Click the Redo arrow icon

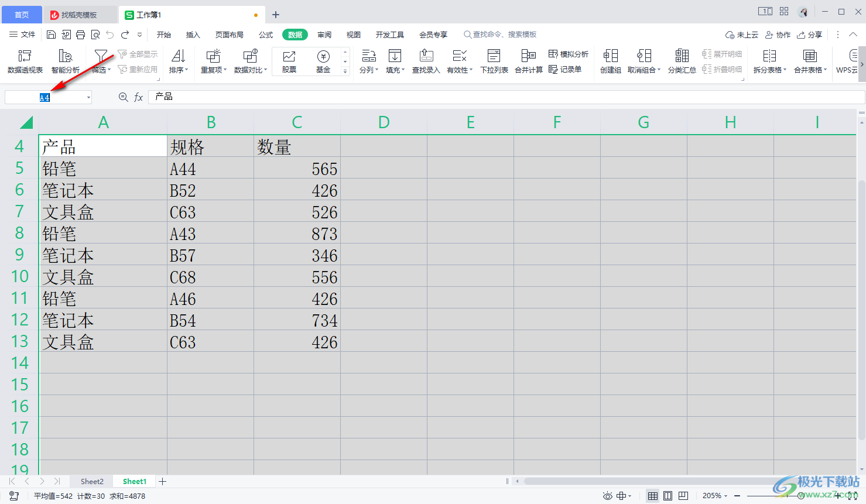(125, 35)
